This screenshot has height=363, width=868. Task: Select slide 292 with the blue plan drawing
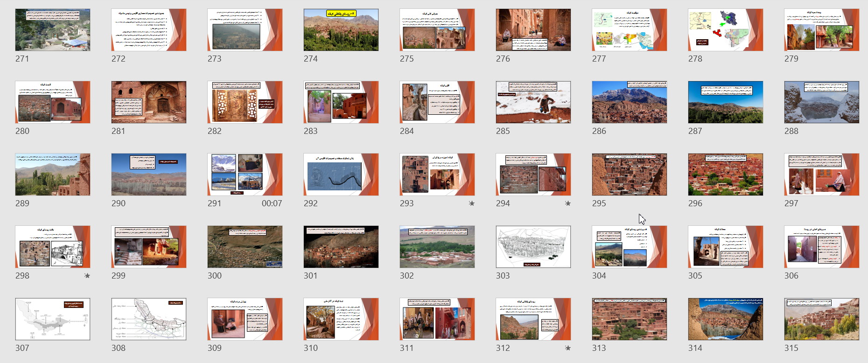(x=341, y=175)
